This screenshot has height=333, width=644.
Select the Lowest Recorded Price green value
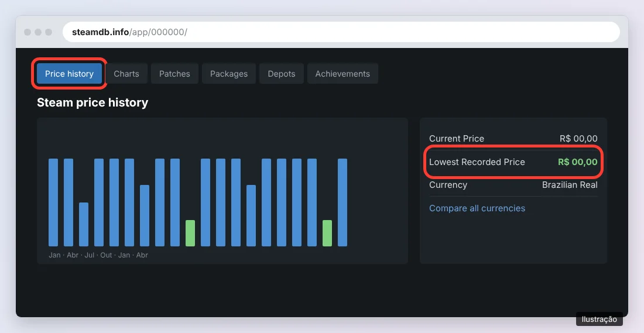[577, 162]
